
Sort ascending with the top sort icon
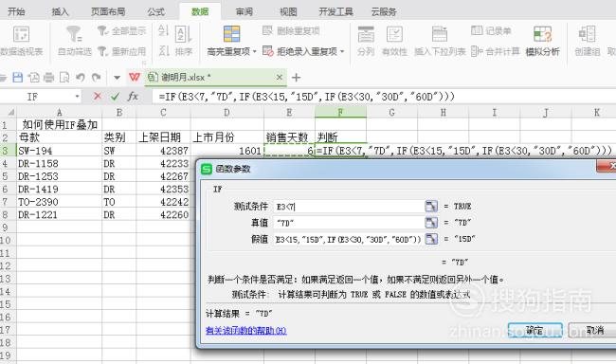[x=163, y=30]
